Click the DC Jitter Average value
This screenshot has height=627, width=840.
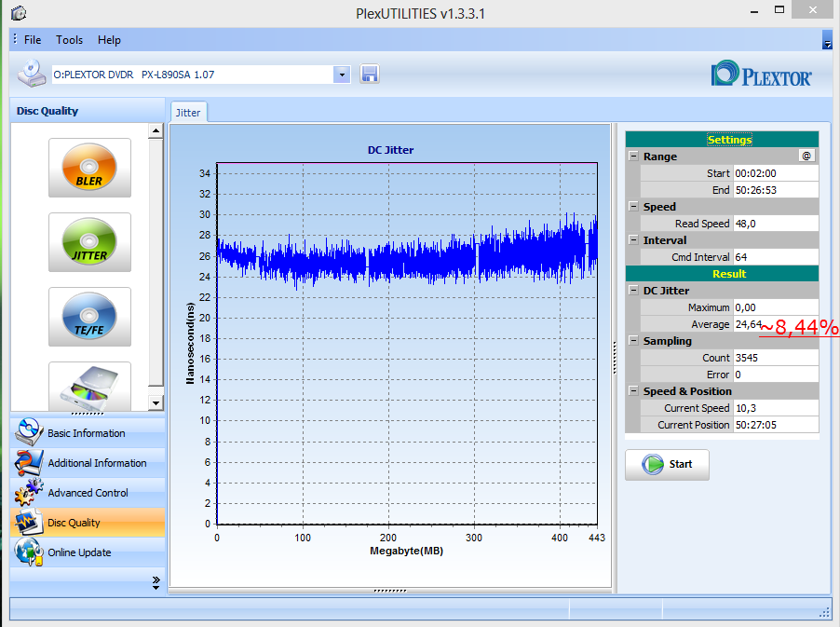click(776, 324)
